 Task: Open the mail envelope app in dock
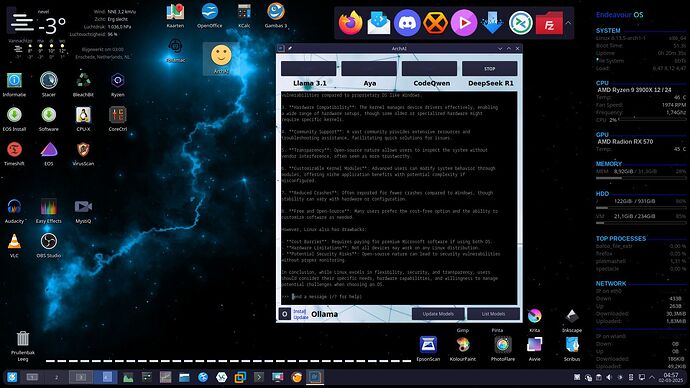click(x=378, y=23)
